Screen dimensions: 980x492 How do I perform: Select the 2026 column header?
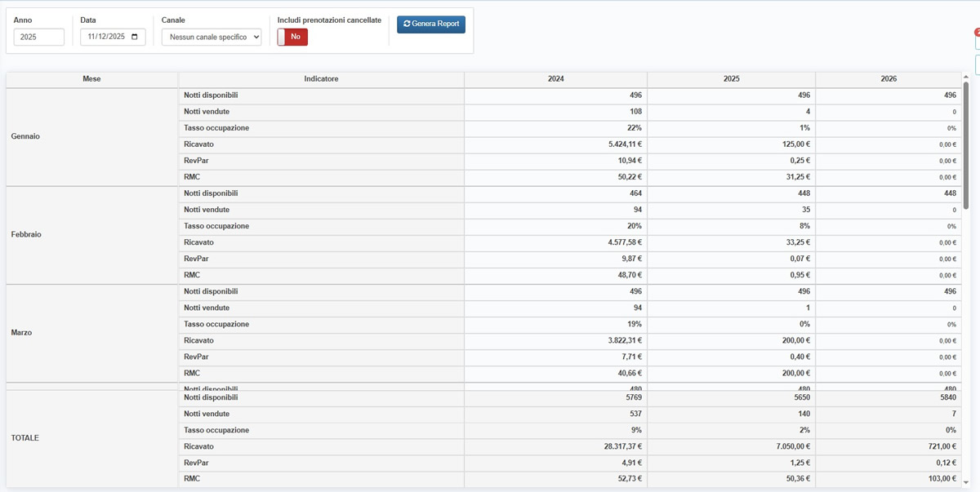pyautogui.click(x=889, y=79)
